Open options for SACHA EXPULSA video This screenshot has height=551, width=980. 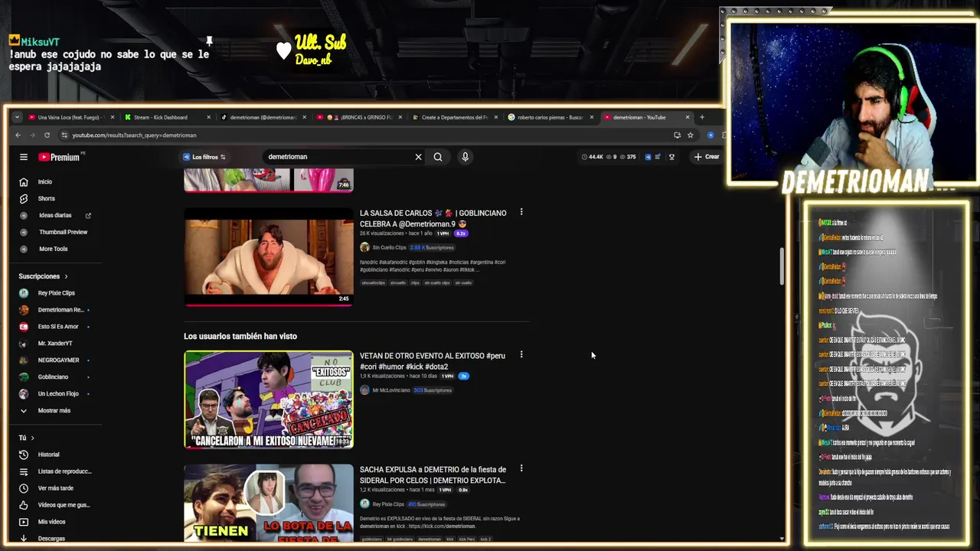pyautogui.click(x=521, y=468)
